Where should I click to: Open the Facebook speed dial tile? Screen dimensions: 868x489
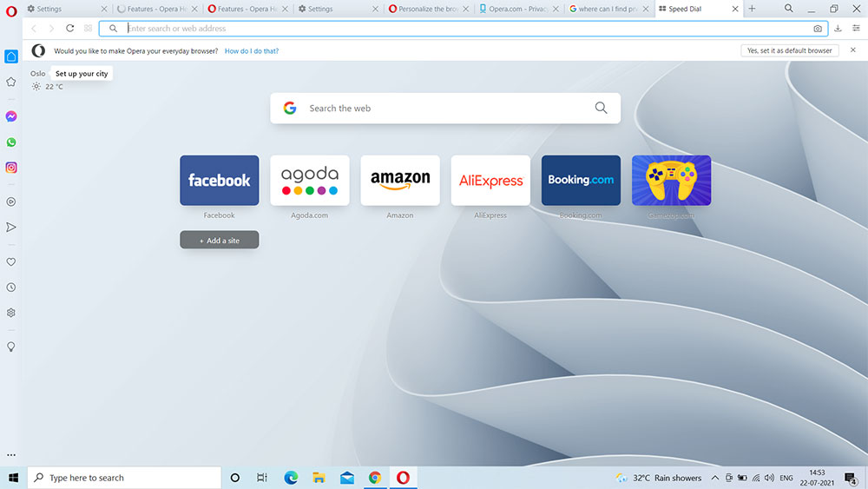[220, 180]
